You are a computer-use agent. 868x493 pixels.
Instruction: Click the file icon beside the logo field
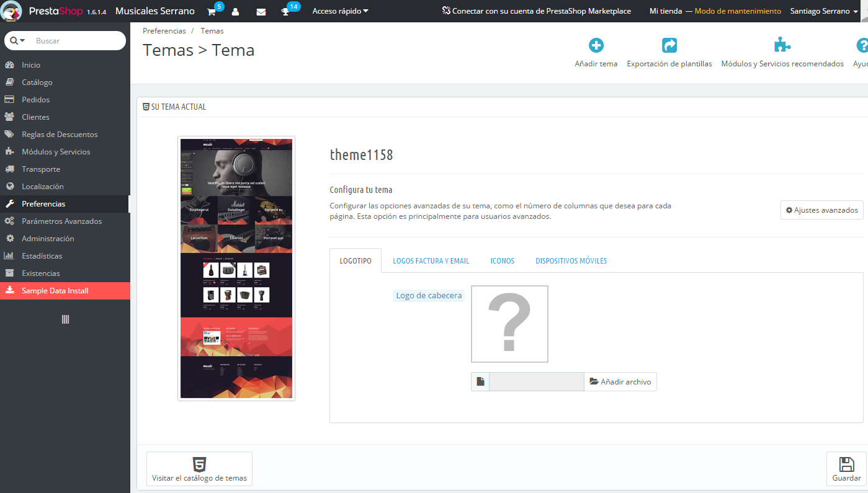coord(480,382)
